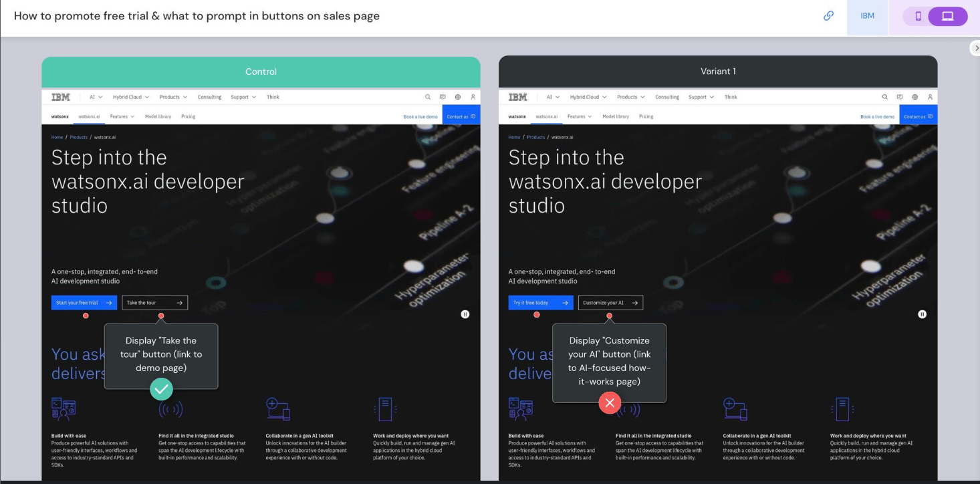Select the watsonx.ai tab in Variant 1

(546, 116)
